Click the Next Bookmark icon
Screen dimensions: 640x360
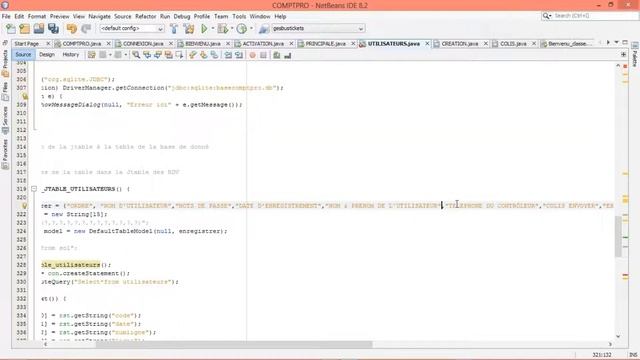coord(203,55)
